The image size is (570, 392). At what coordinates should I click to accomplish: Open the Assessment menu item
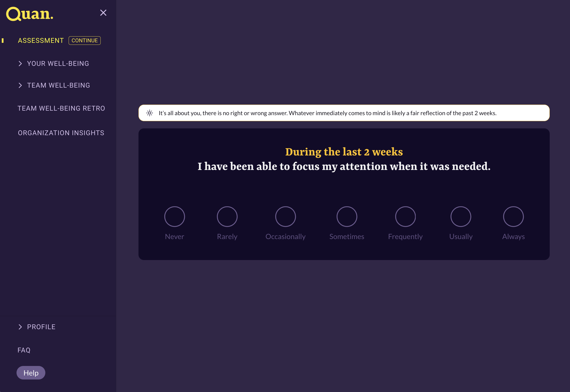coord(41,41)
